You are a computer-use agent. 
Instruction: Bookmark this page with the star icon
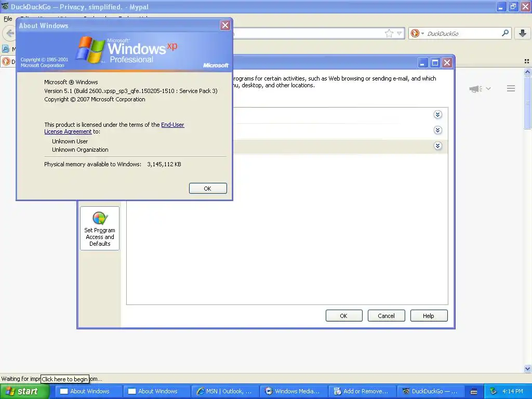tap(389, 33)
